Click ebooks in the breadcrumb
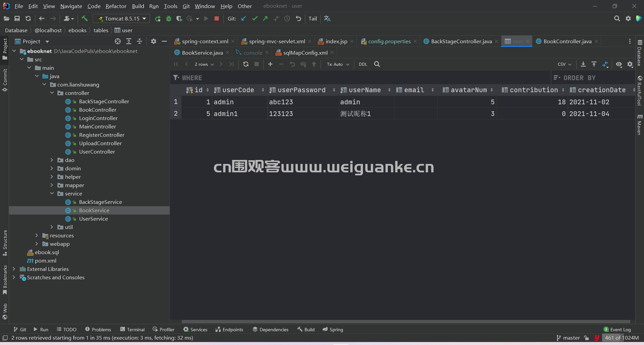Viewport: 644px width, 345px height. coord(77,30)
